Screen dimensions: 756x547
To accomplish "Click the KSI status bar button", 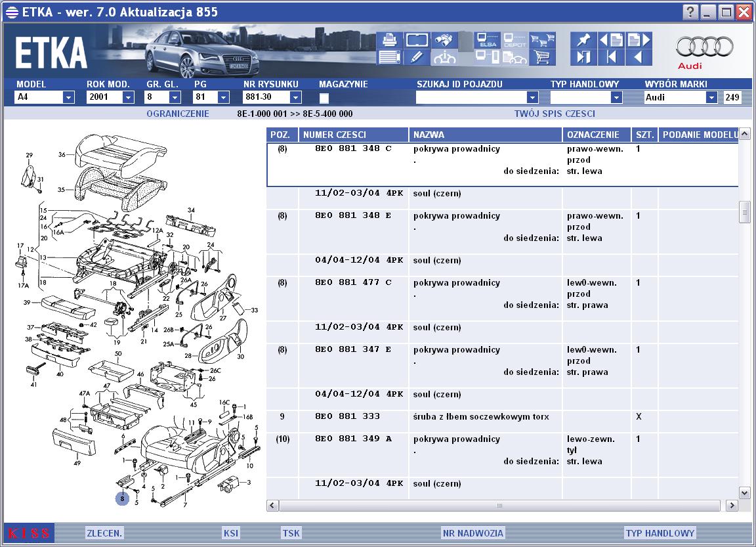I will (231, 533).
